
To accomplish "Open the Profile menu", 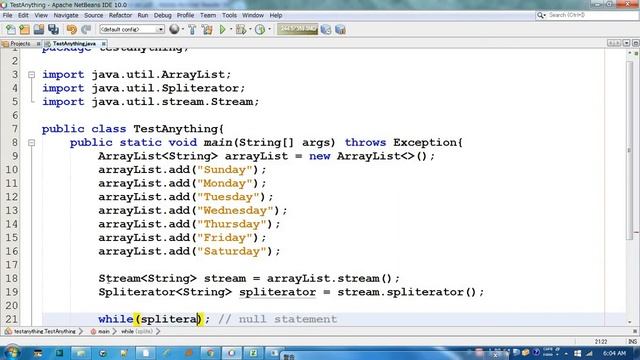I will [185, 15].
